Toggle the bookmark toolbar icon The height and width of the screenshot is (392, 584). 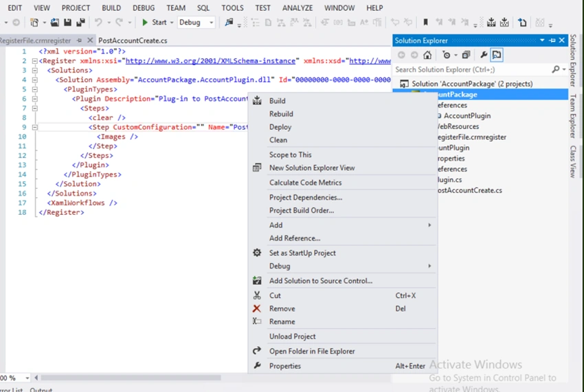point(425,23)
